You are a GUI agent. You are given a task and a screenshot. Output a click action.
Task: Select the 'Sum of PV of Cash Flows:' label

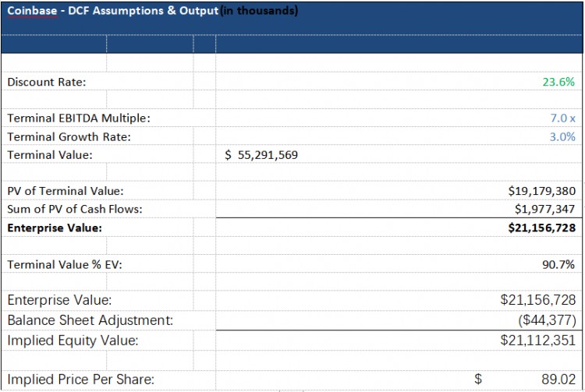[x=75, y=209]
